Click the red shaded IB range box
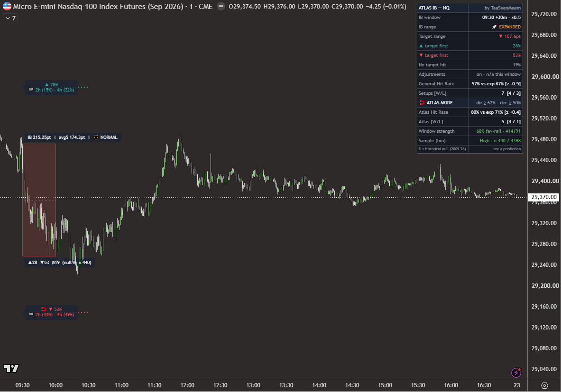Screen dimensions: 561x392 (39, 200)
